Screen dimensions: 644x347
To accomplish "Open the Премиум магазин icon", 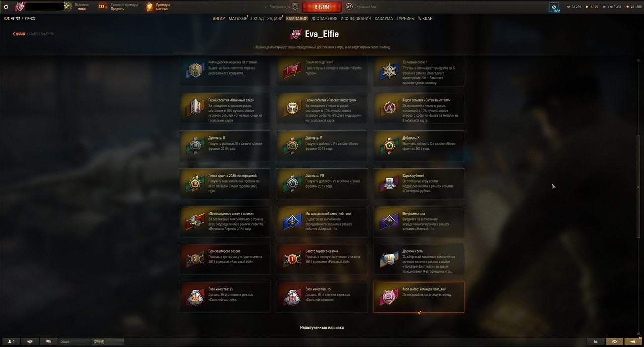I will (149, 7).
